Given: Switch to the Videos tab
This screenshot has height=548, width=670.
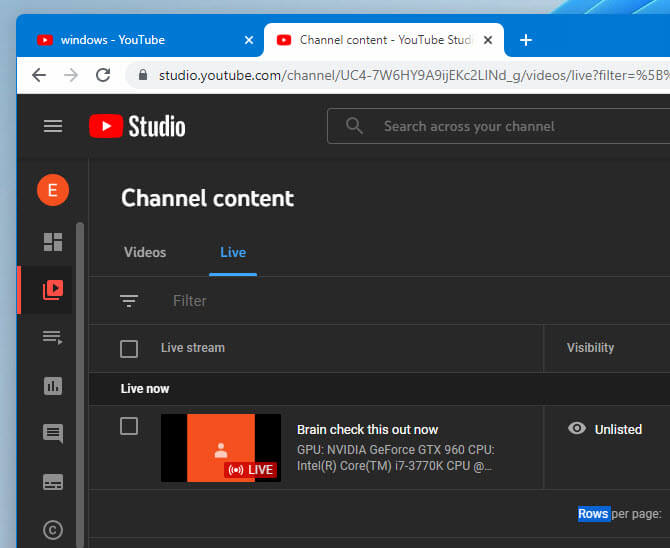Looking at the screenshot, I should click(145, 252).
